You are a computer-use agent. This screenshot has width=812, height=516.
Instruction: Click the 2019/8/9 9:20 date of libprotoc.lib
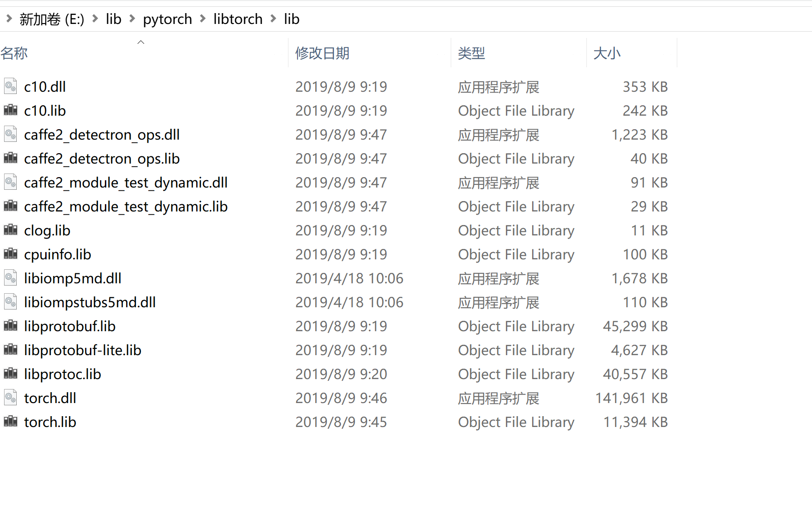tap(341, 374)
